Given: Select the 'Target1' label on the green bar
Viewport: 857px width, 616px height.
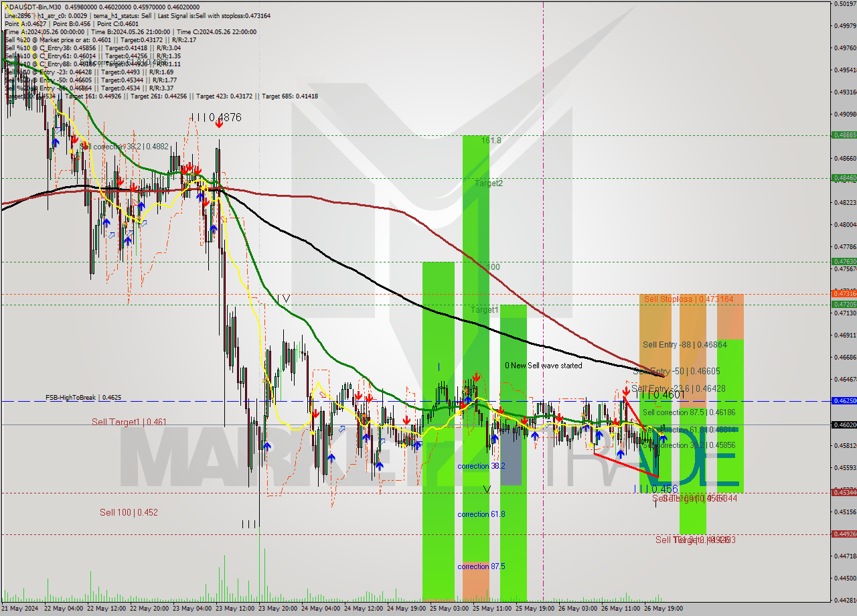Looking at the screenshot, I should tap(484, 310).
